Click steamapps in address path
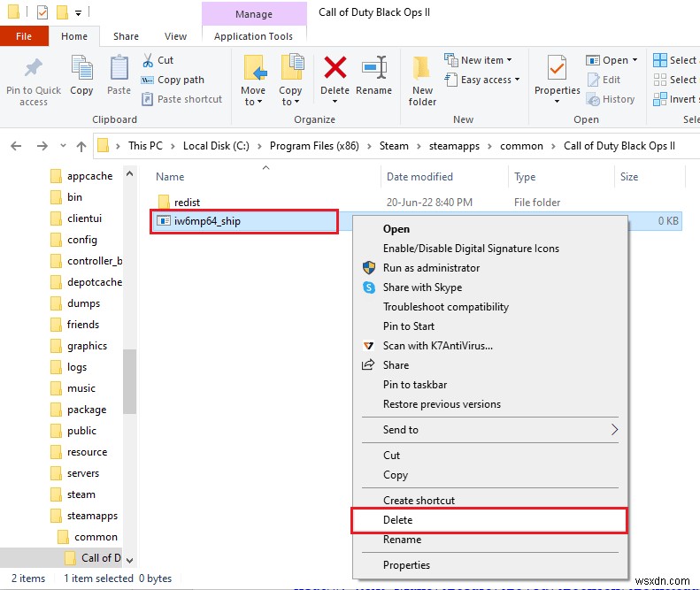Image resolution: width=700 pixels, height=590 pixels. pyautogui.click(x=454, y=146)
